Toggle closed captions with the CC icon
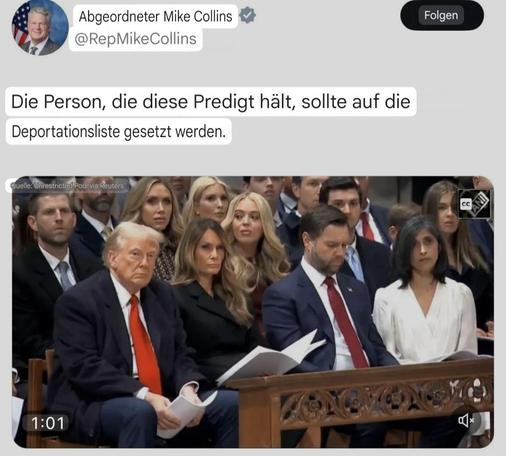The image size is (506, 456). pyautogui.click(x=465, y=204)
